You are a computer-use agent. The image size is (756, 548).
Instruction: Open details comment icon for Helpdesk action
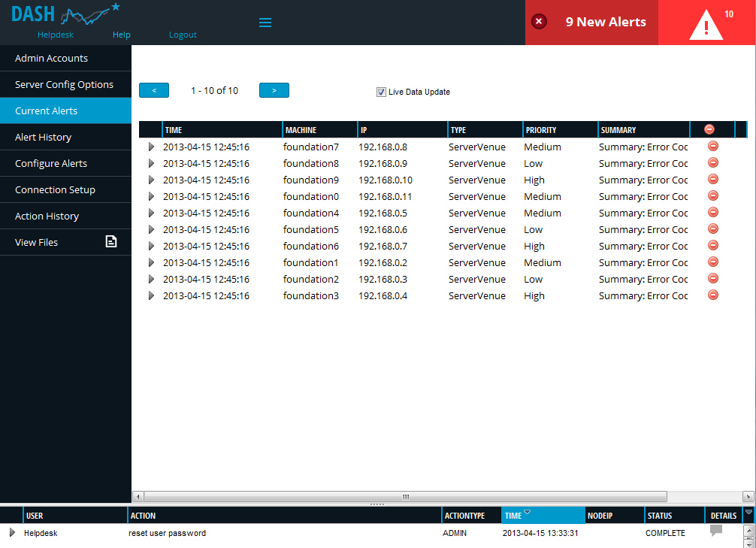[716, 531]
